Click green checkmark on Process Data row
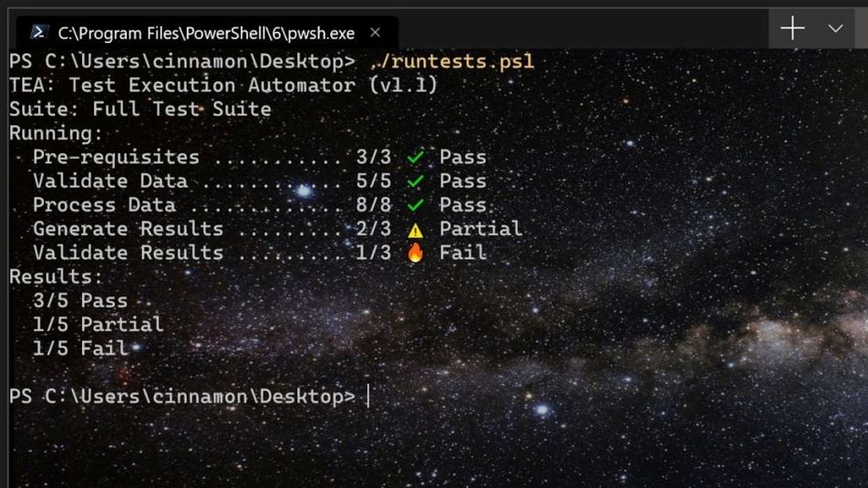This screenshot has width=868, height=488. pos(416,205)
